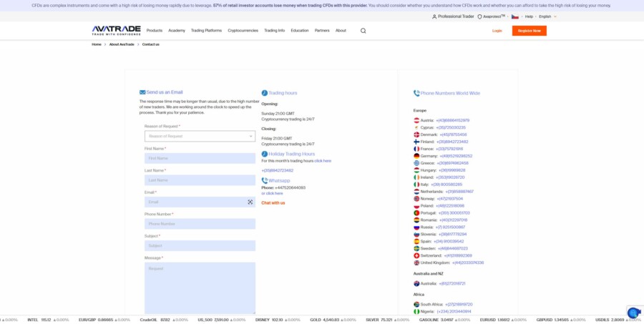Click the Ireland phone number link
644x324 pixels.
click(450, 177)
